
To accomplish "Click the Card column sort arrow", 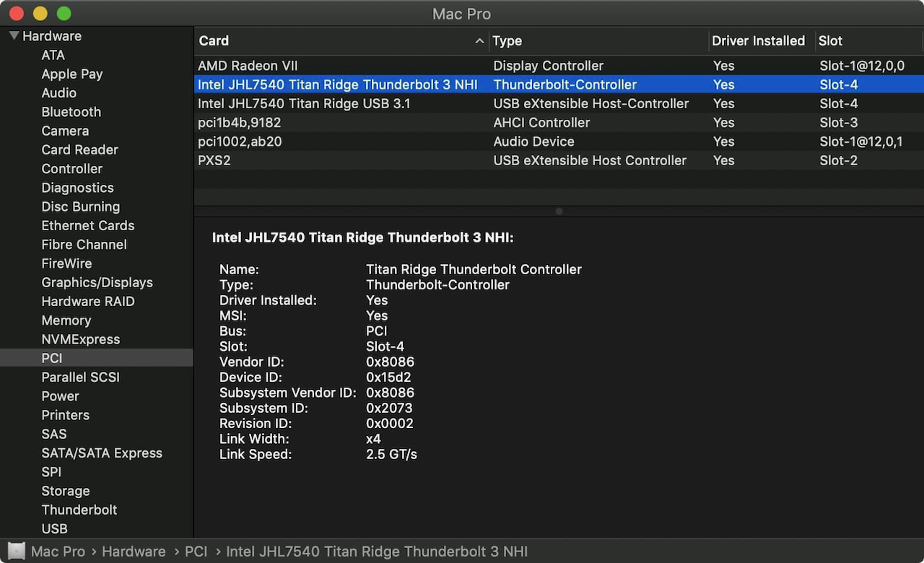I will click(479, 41).
